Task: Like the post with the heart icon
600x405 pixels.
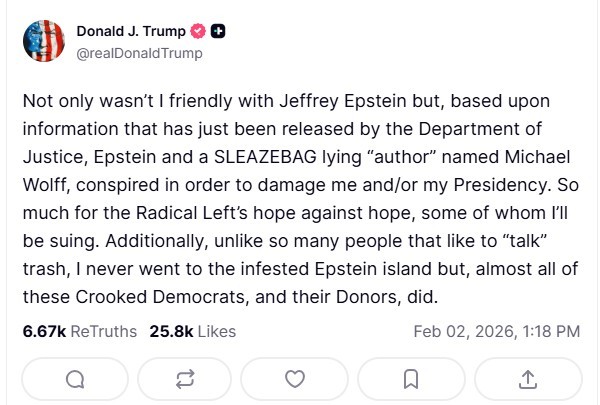Action: (294, 379)
